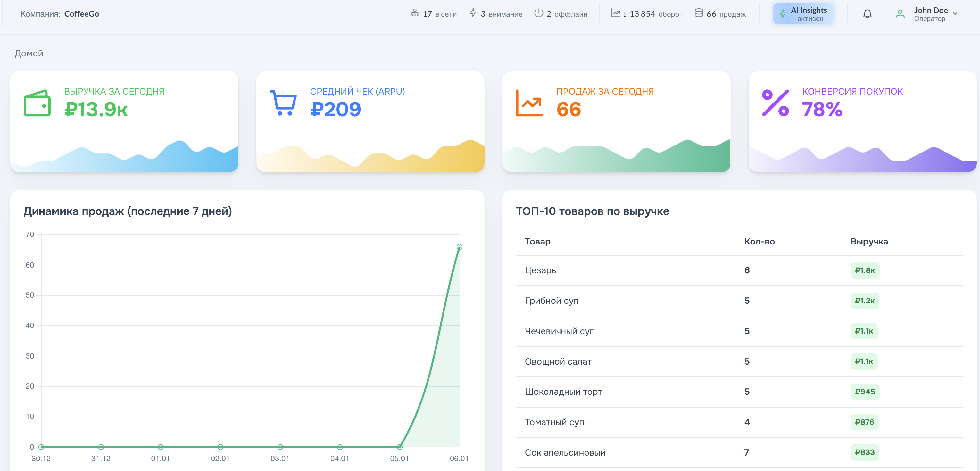
Task: Click the orange sales trend icon
Action: coord(529,103)
